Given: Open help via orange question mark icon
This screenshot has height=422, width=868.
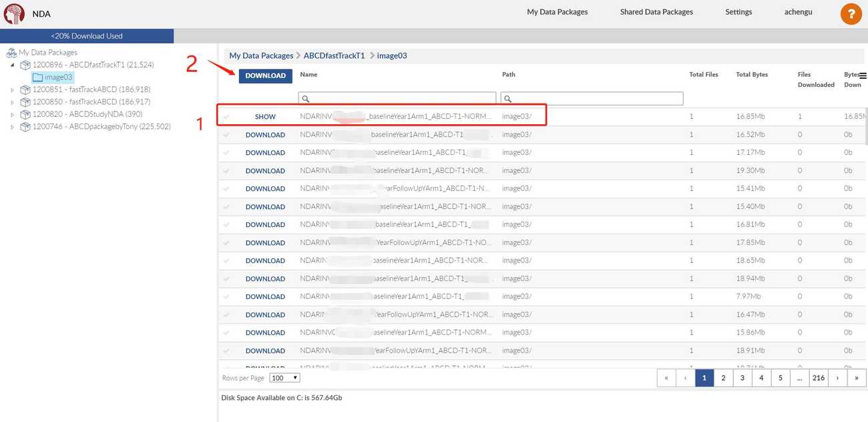Looking at the screenshot, I should (x=851, y=13).
